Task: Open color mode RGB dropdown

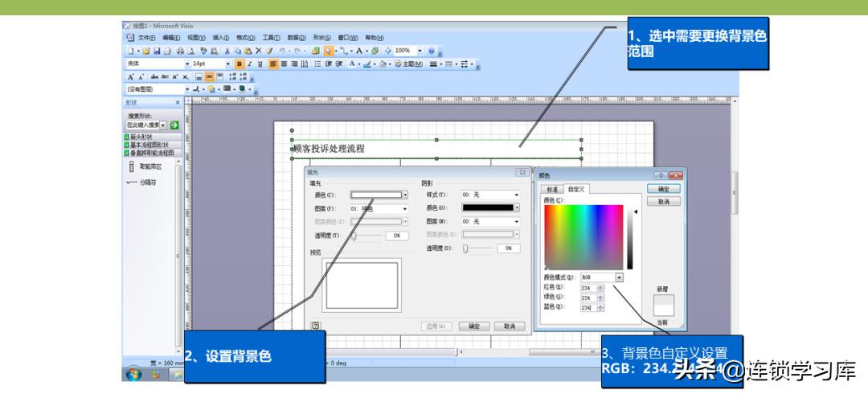Action: coord(619,277)
